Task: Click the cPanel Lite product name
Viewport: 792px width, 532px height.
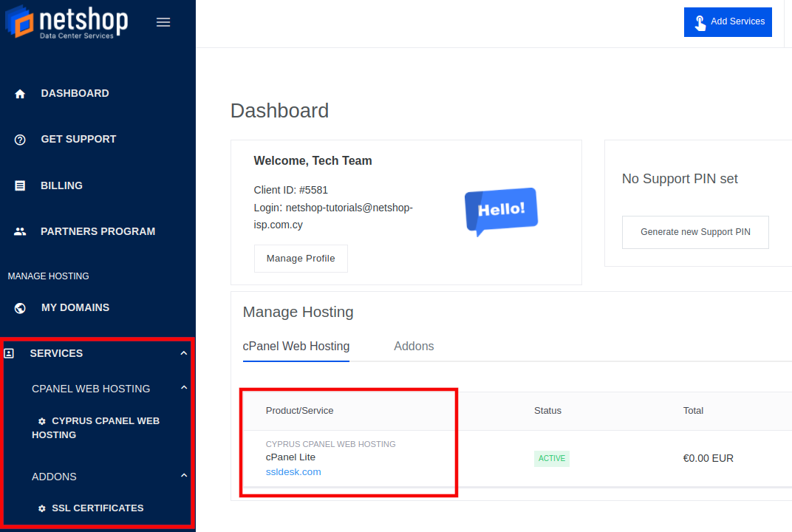Action: [x=290, y=457]
